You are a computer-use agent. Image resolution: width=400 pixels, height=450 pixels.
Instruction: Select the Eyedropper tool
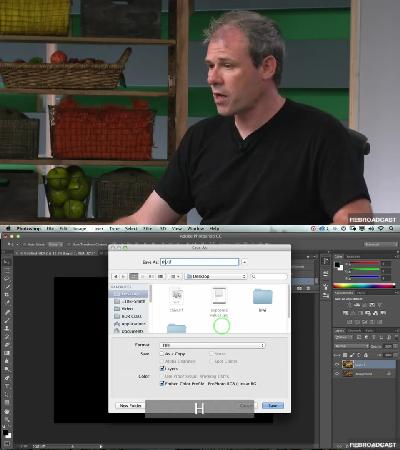tap(7, 303)
